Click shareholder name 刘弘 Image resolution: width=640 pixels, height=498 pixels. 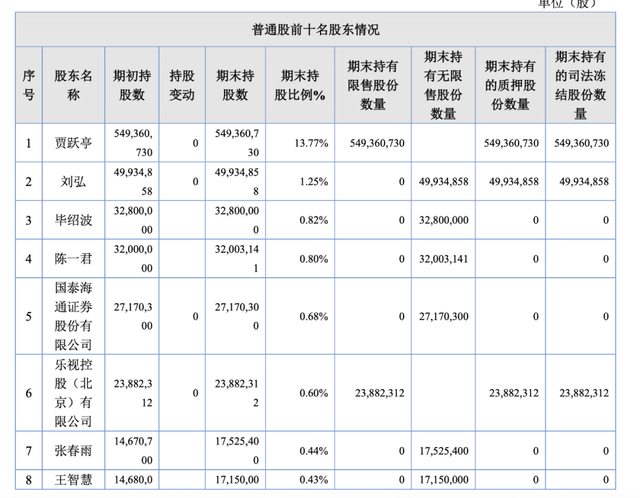[x=73, y=181]
